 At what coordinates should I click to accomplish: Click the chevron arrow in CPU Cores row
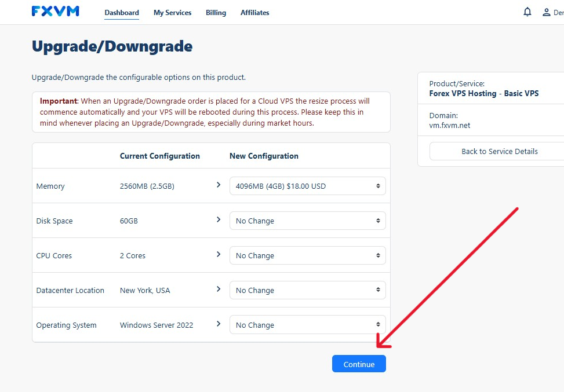219,254
